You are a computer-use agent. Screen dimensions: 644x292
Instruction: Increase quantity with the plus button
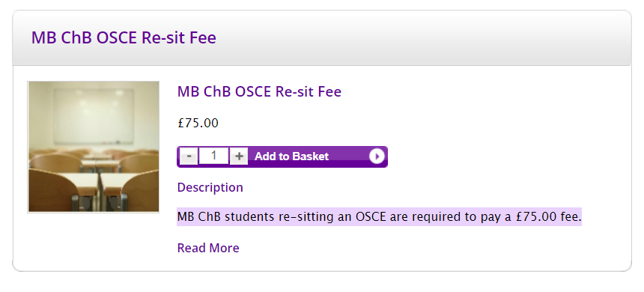click(x=239, y=156)
